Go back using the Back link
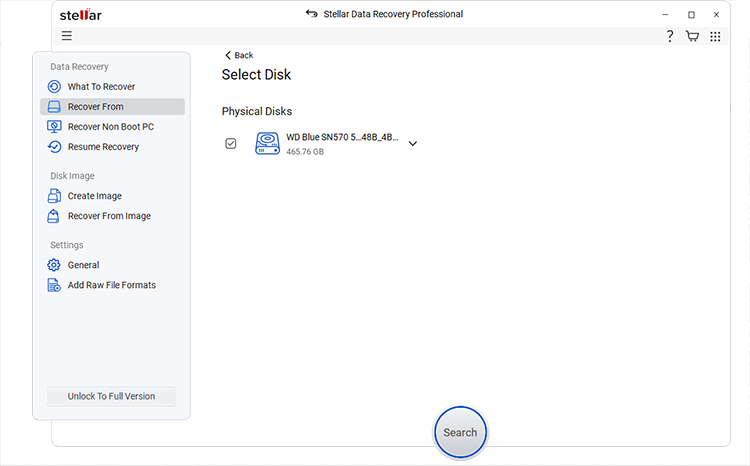The width and height of the screenshot is (750, 466). 239,55
